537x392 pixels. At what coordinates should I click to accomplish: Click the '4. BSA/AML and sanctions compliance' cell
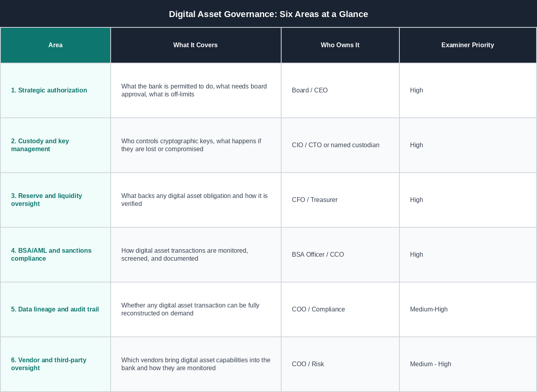click(x=56, y=255)
